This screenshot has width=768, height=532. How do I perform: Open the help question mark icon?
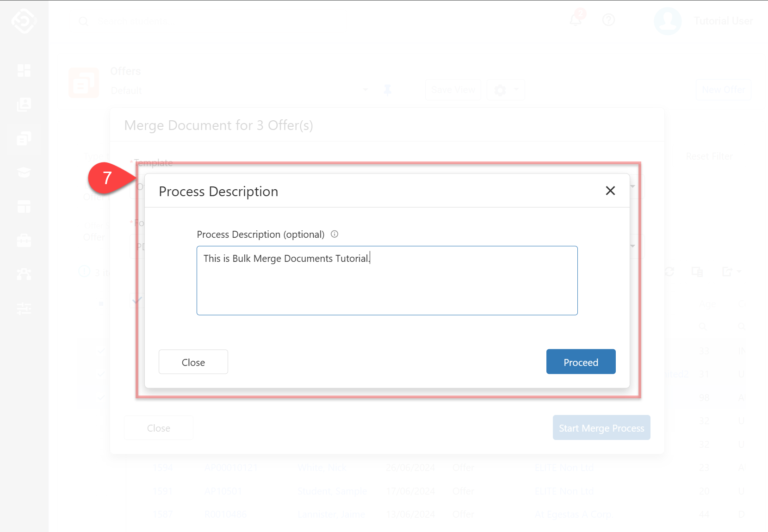pos(608,20)
